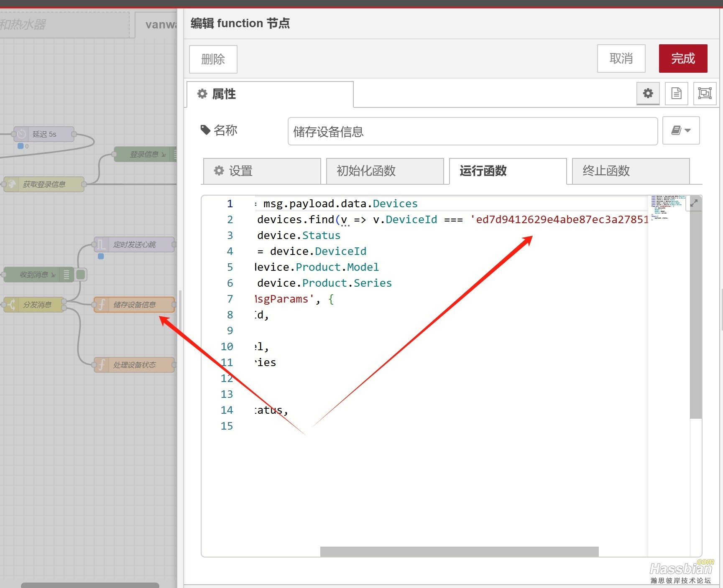Click the switch icon on 分发消息 node
723x588 pixels.
coord(11,305)
